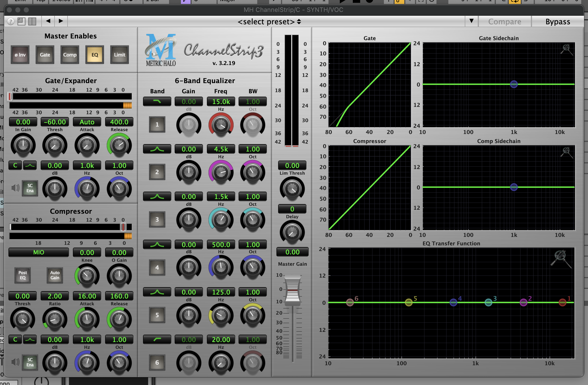Click the EQ Transfer Function analyzer magnifier icon
This screenshot has height=385, width=588.
pyautogui.click(x=561, y=259)
